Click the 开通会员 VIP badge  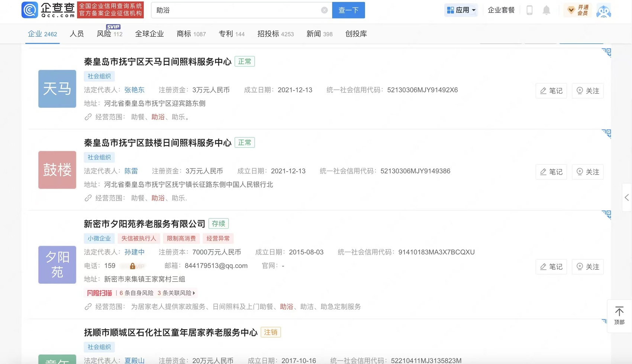click(578, 10)
